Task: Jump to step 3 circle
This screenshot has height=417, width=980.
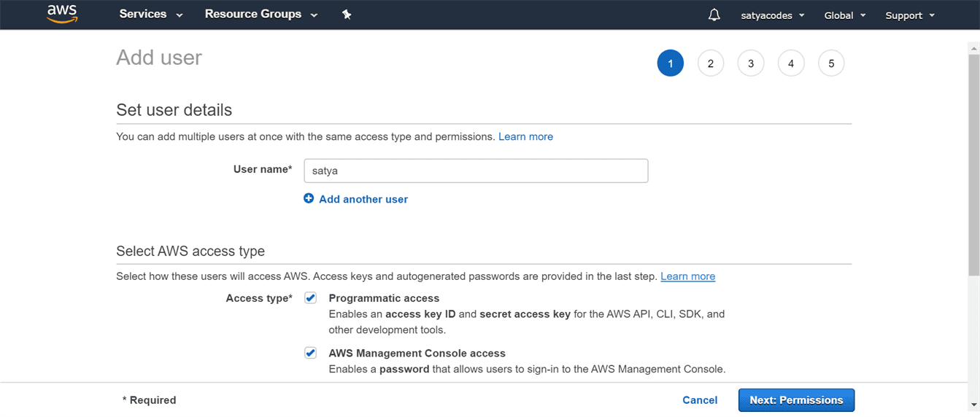Action: pyautogui.click(x=750, y=63)
